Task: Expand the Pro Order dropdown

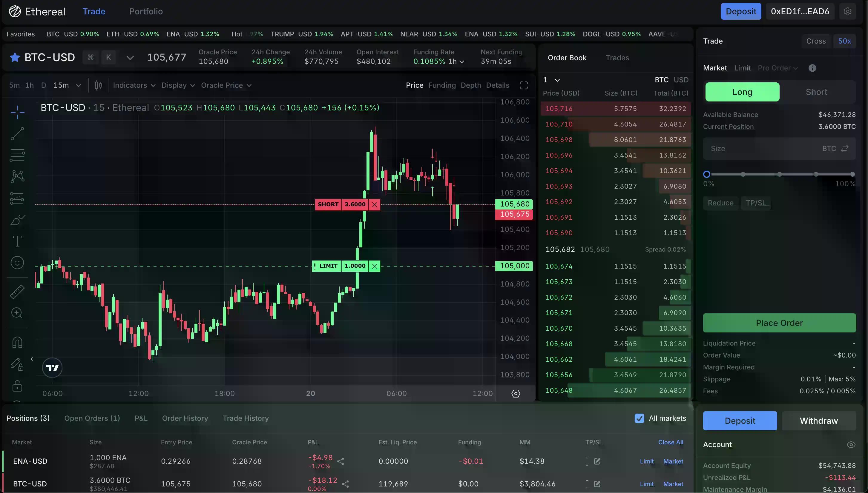Action: [x=777, y=68]
